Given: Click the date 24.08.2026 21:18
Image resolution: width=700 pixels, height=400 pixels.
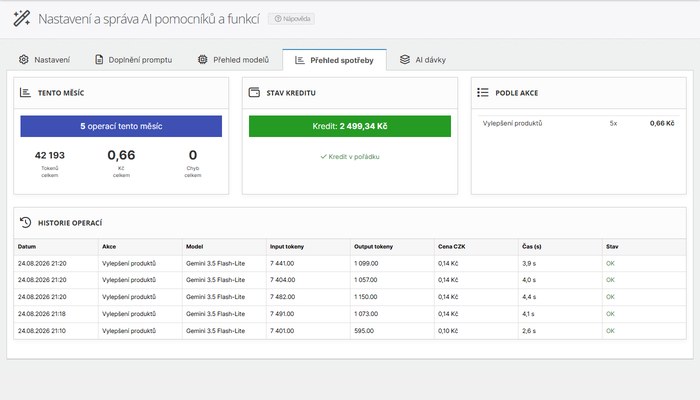Looking at the screenshot, I should pyautogui.click(x=42, y=314).
